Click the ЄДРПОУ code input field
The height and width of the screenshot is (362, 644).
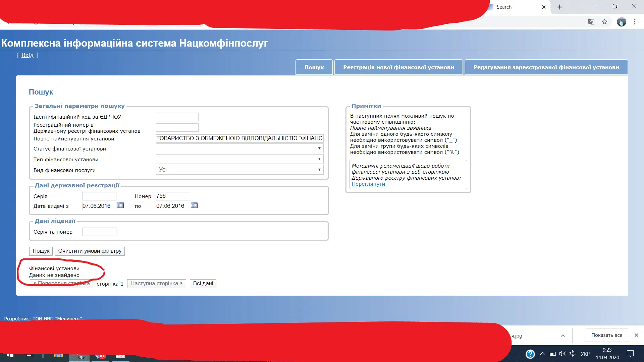177,117
